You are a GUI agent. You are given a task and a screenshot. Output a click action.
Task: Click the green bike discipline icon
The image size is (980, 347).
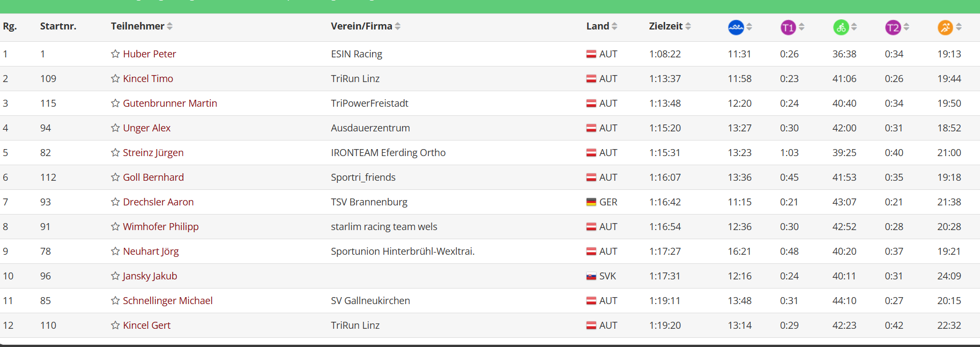(841, 27)
